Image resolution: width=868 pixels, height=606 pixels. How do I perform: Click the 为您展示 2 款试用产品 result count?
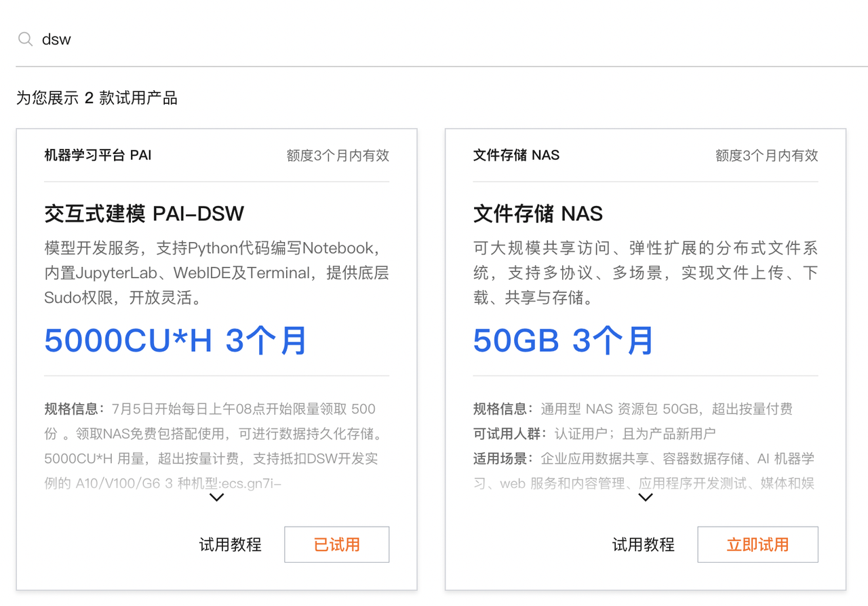pyautogui.click(x=97, y=98)
